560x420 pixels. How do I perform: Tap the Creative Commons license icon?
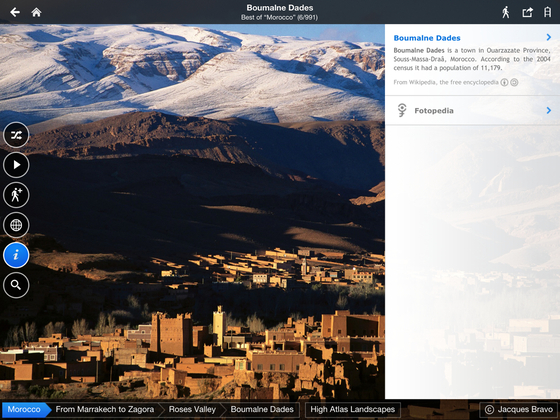(x=504, y=82)
